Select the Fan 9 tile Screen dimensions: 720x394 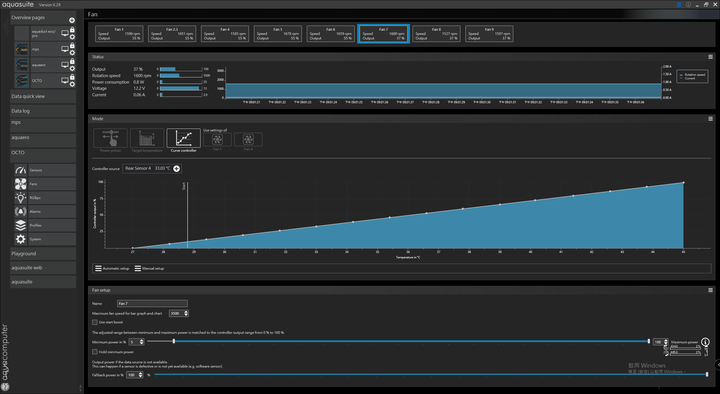pos(489,34)
